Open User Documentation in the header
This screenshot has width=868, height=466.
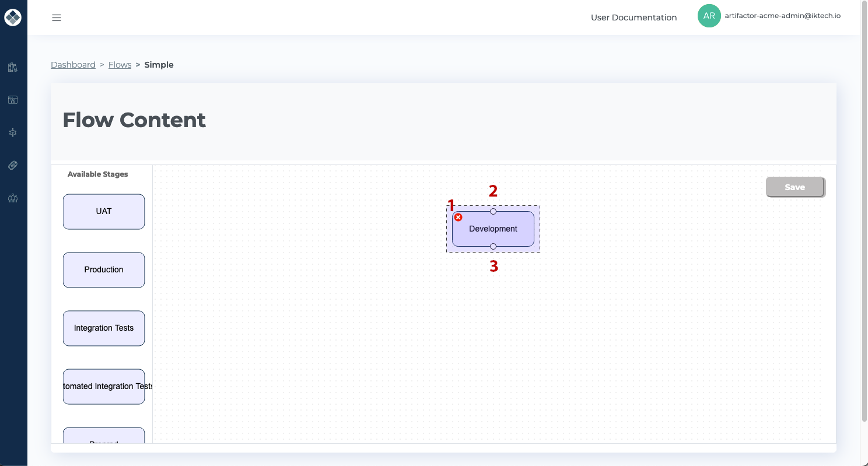click(x=633, y=17)
